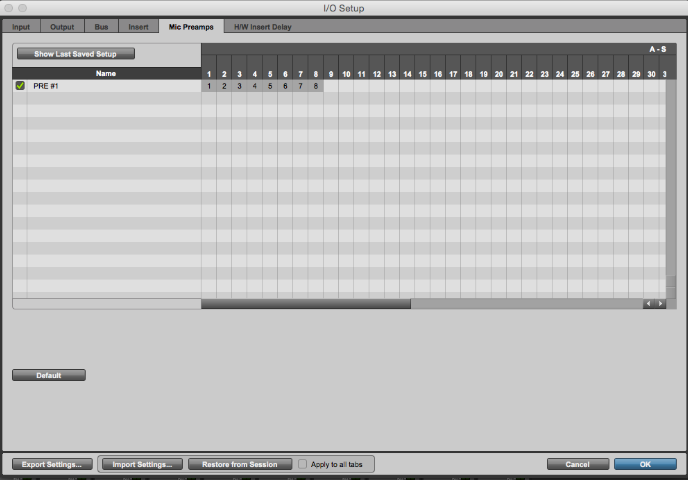Click Import Settings button
Screen dimensions: 688x480
click(142, 464)
